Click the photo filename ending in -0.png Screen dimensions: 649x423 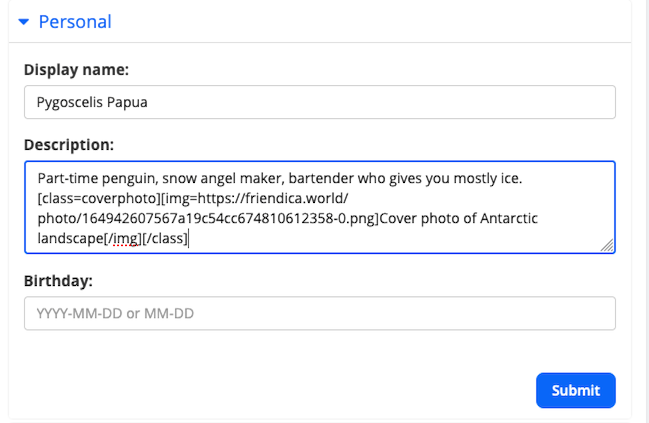(x=208, y=218)
